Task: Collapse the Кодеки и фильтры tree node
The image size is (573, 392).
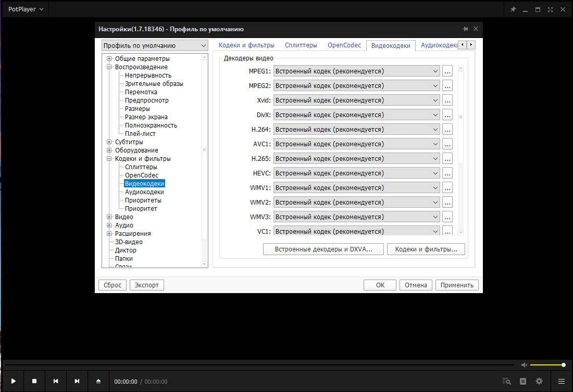Action: pos(109,159)
